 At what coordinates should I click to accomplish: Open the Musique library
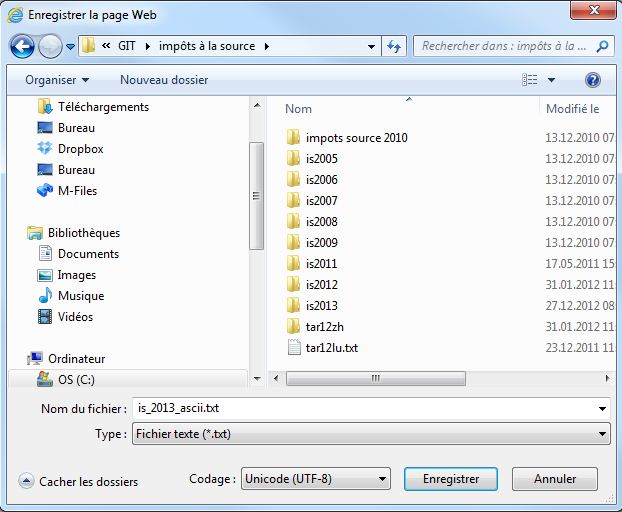81,296
